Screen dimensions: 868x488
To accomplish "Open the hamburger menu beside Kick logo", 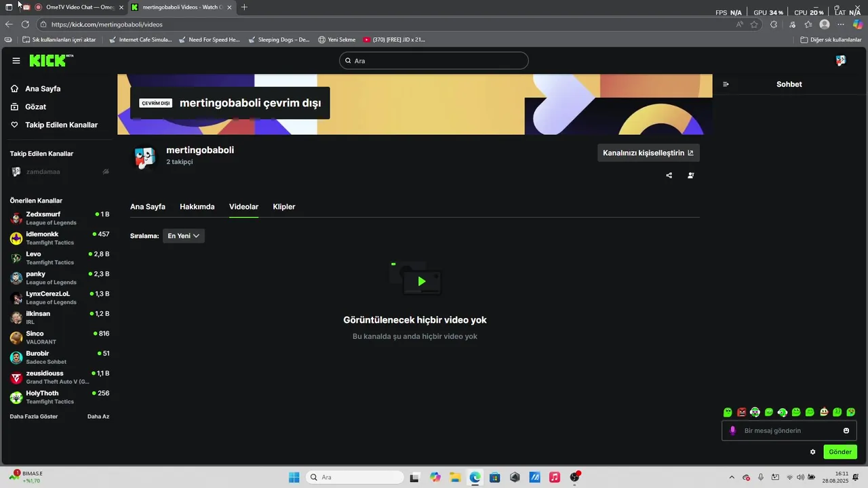I will pos(16,60).
